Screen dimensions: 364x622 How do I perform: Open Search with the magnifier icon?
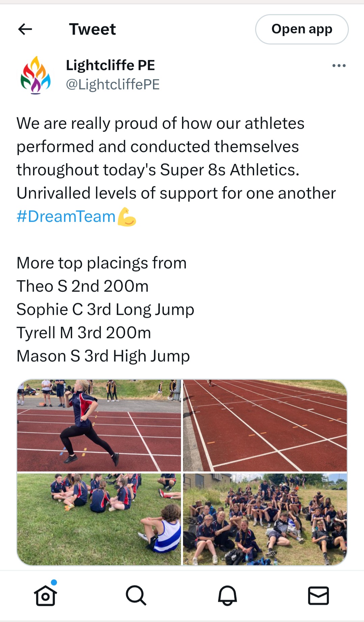point(136,595)
